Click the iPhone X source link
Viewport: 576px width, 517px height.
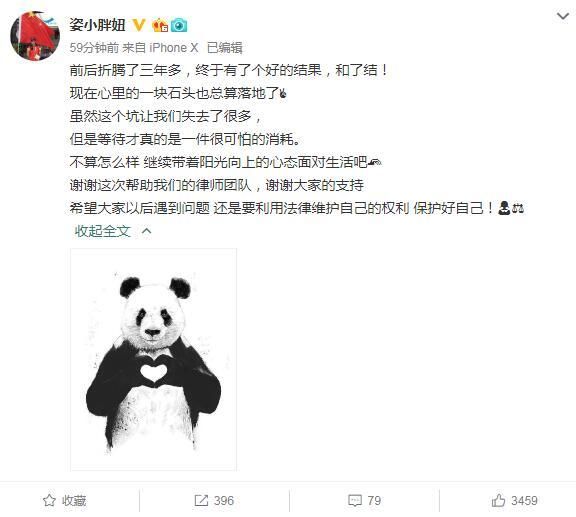pos(173,48)
